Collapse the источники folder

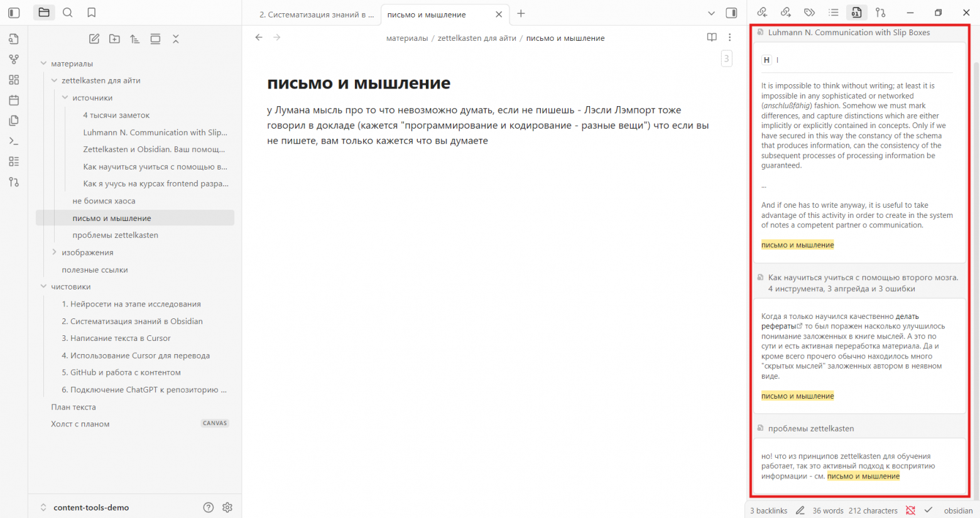click(63, 97)
